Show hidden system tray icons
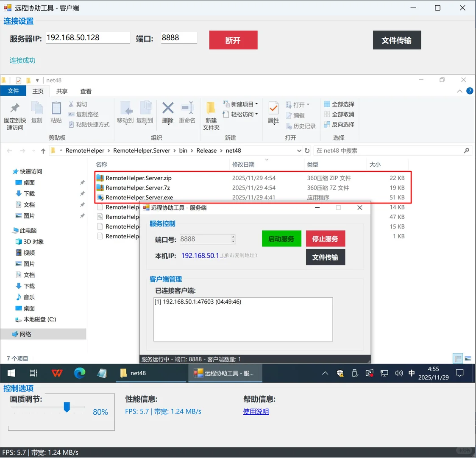The image size is (476, 458). tap(325, 373)
